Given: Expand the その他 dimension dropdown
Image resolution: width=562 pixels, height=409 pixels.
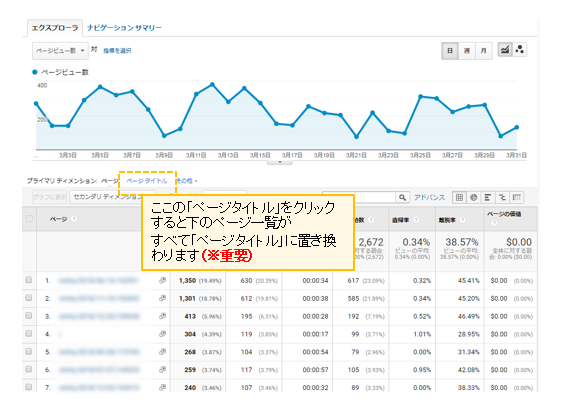Looking at the screenshot, I should pos(187,181).
